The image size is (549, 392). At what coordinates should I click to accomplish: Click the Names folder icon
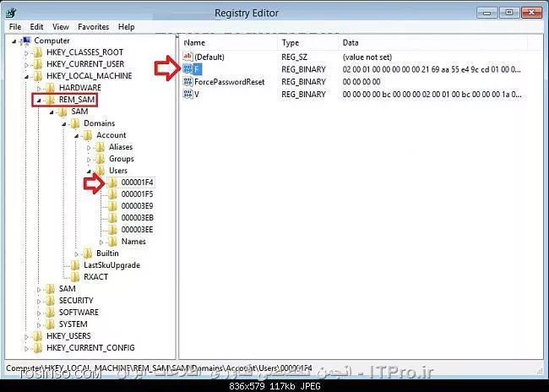[112, 242]
